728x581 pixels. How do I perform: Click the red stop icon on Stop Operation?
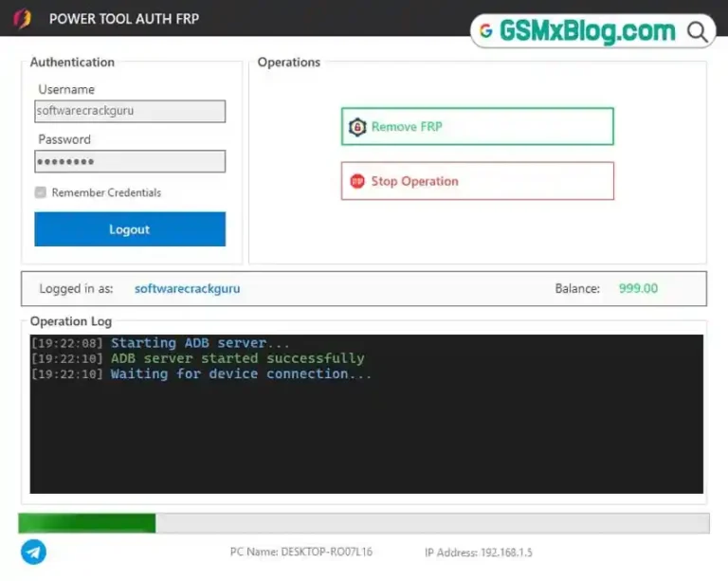[x=357, y=181]
